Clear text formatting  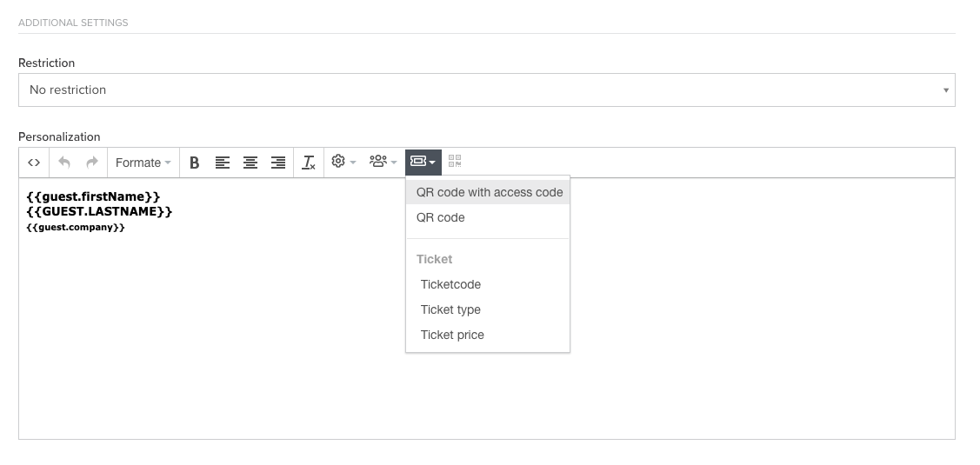coord(309,163)
